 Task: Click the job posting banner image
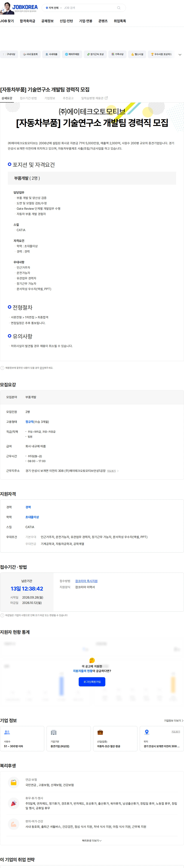tap(92, 117)
